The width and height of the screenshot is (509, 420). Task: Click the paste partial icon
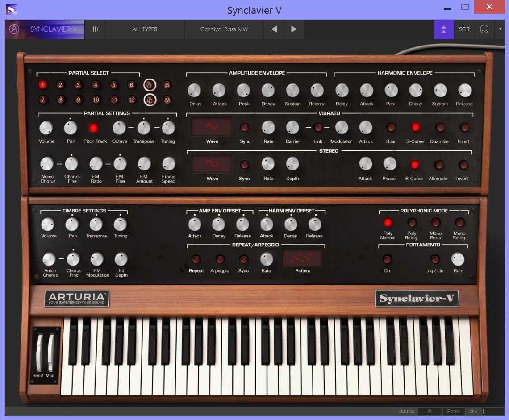click(150, 100)
